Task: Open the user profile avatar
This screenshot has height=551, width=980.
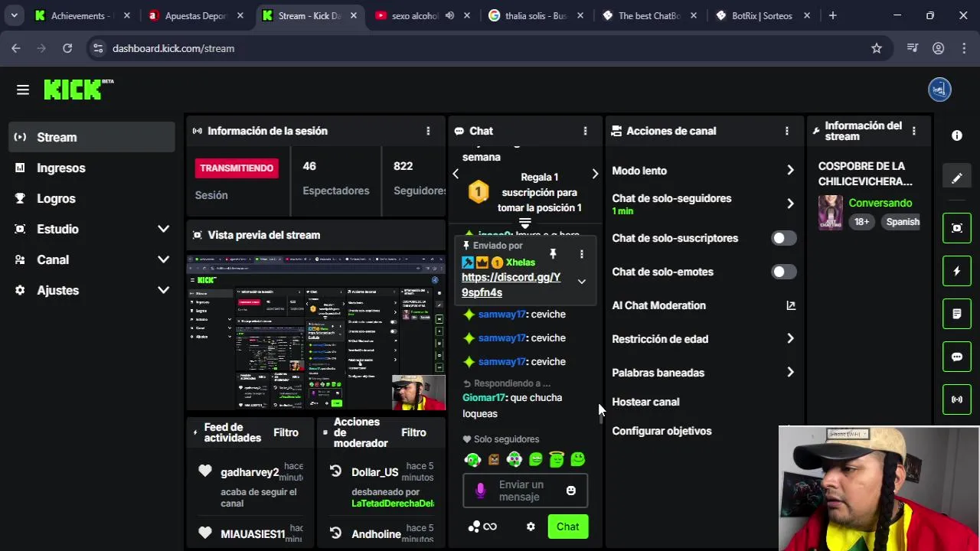Action: pos(939,90)
